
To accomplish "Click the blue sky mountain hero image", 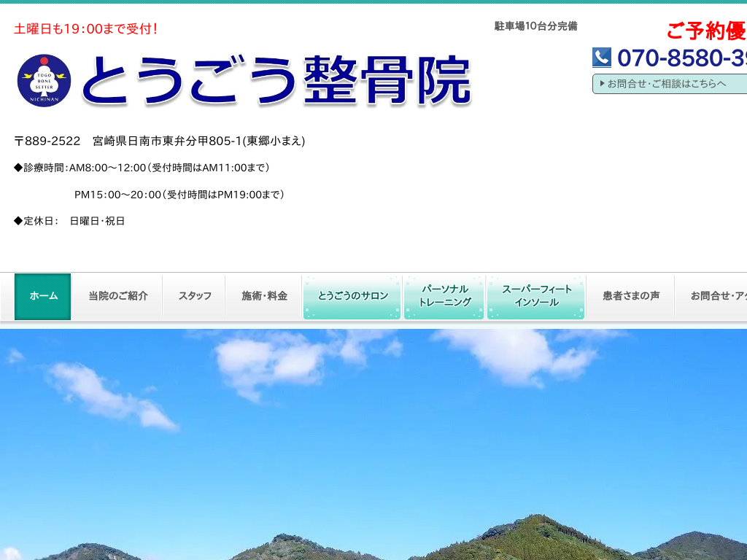I will 373,445.
